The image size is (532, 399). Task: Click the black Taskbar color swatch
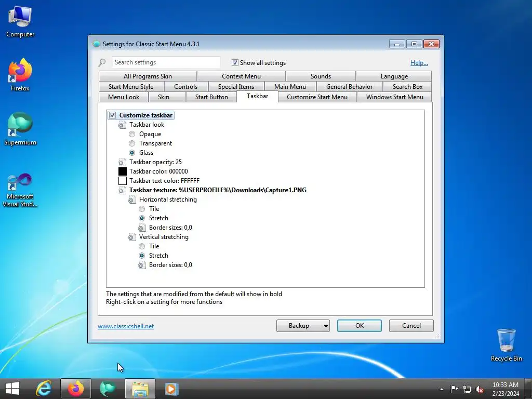[123, 171]
